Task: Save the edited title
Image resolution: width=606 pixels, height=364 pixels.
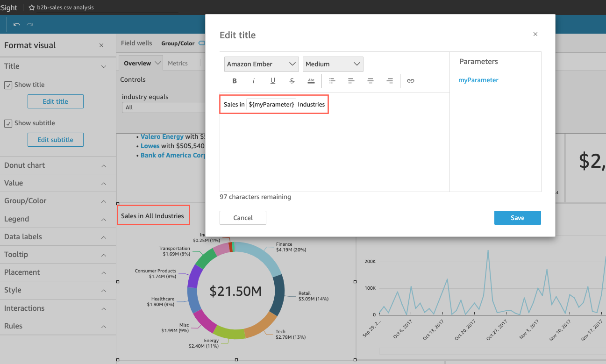Action: click(517, 218)
